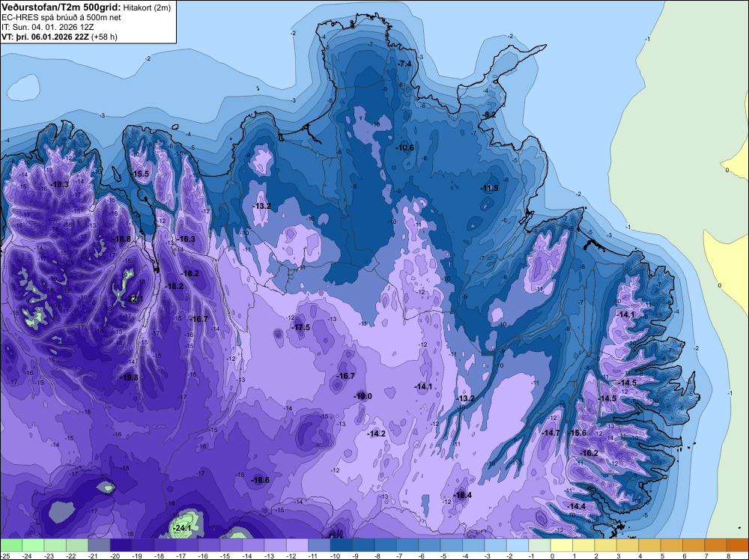
Task: Click the -17.5 temperature label
Action: [301, 327]
